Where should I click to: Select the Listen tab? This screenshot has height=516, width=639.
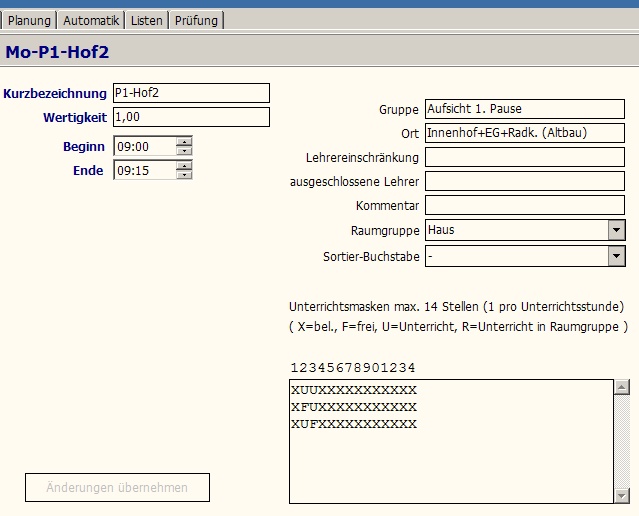click(146, 20)
